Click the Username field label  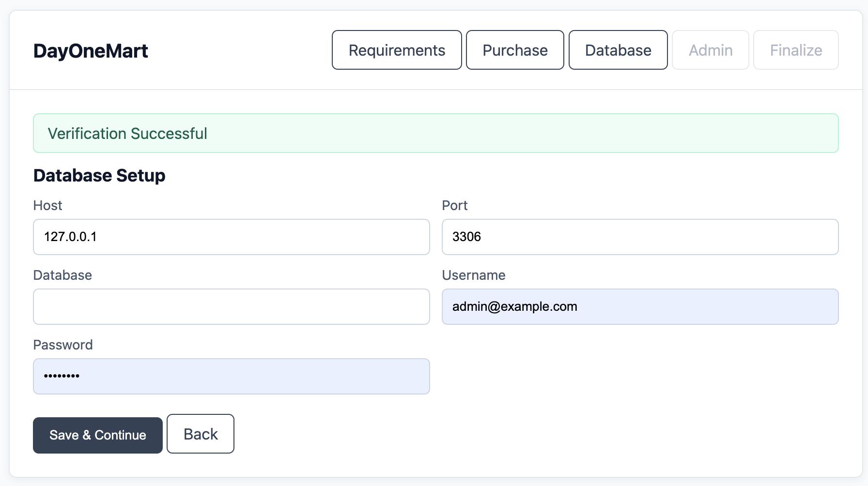point(473,275)
